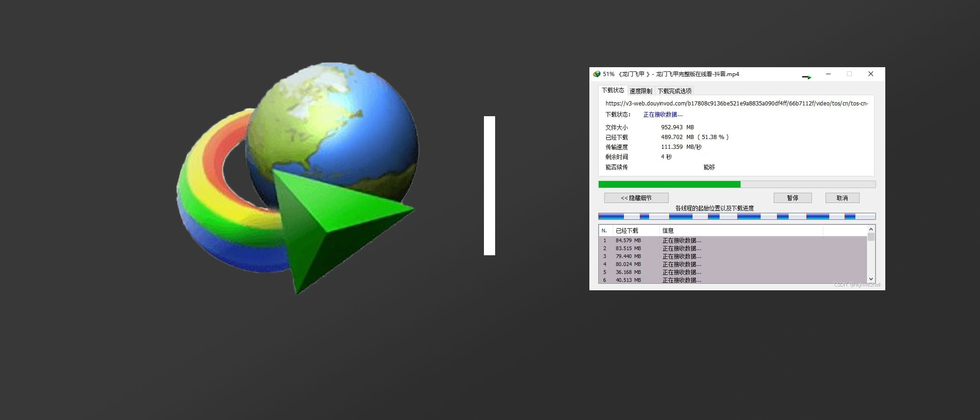The height and width of the screenshot is (420, 980).
Task: Click the thread list scrollbar thumb
Action: click(x=871, y=237)
